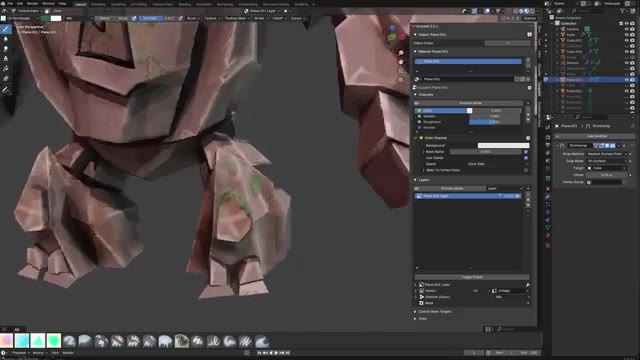
Task: Select the Annotate pencil tool
Action: tap(6, 90)
